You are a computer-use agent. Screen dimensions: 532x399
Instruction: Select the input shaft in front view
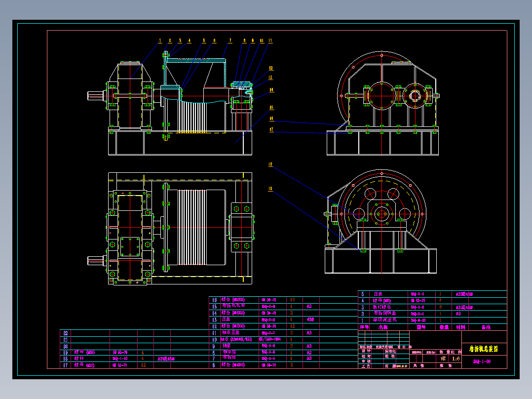(x=98, y=96)
